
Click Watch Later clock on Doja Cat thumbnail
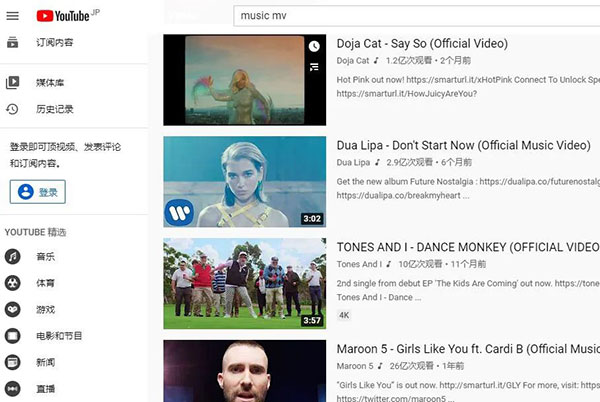pos(314,46)
